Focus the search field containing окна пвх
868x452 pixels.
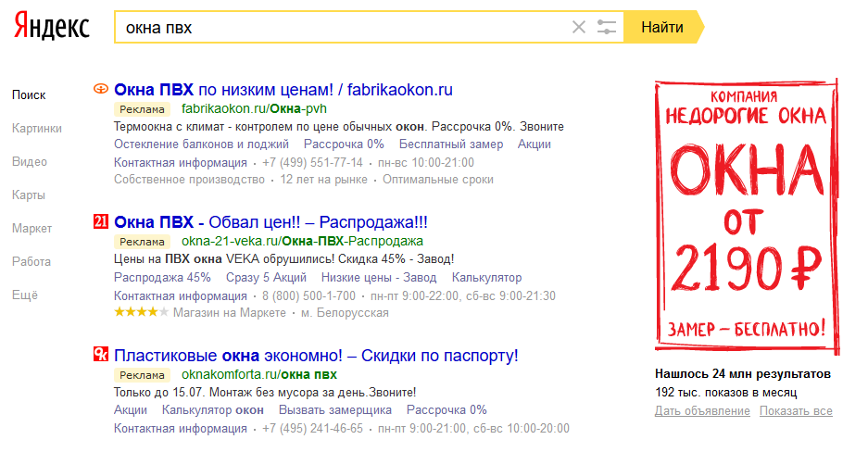point(343,27)
